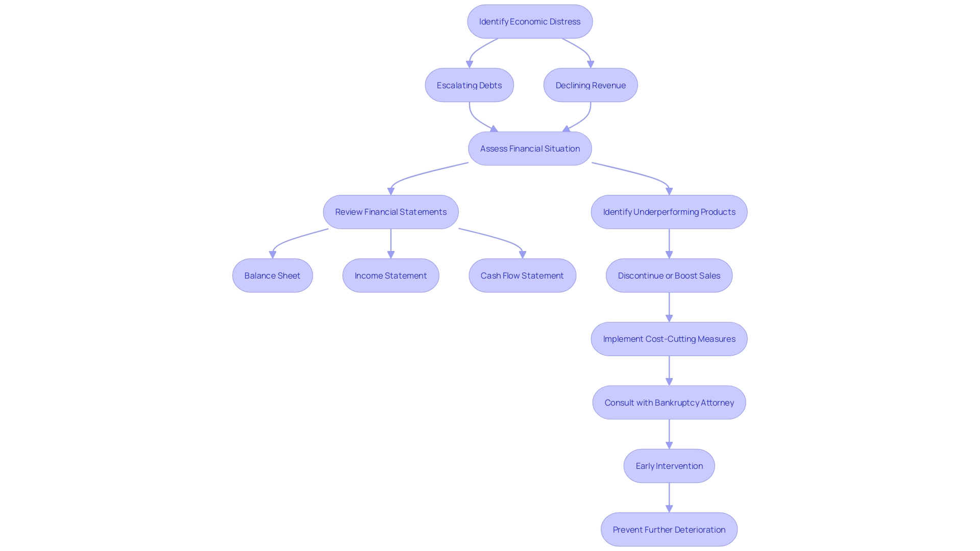Click Prevent Further Deterioration button node

click(x=669, y=530)
